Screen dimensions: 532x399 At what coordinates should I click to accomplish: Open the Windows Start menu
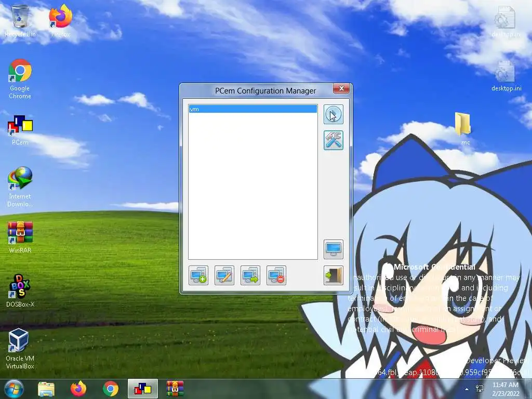click(x=14, y=389)
